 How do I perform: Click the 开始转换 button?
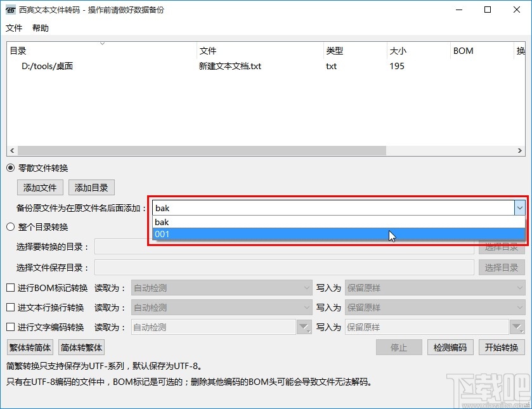pyautogui.click(x=502, y=347)
